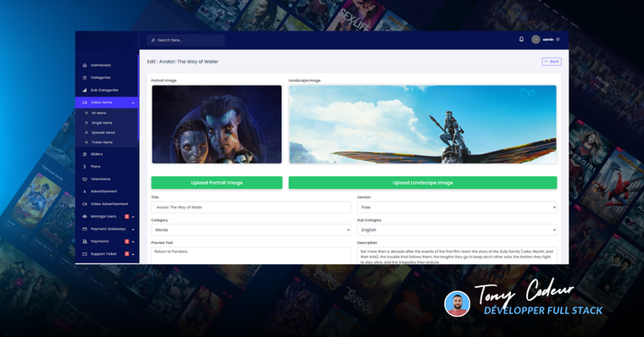Click the admin user avatar
644x337 pixels.
tap(536, 40)
